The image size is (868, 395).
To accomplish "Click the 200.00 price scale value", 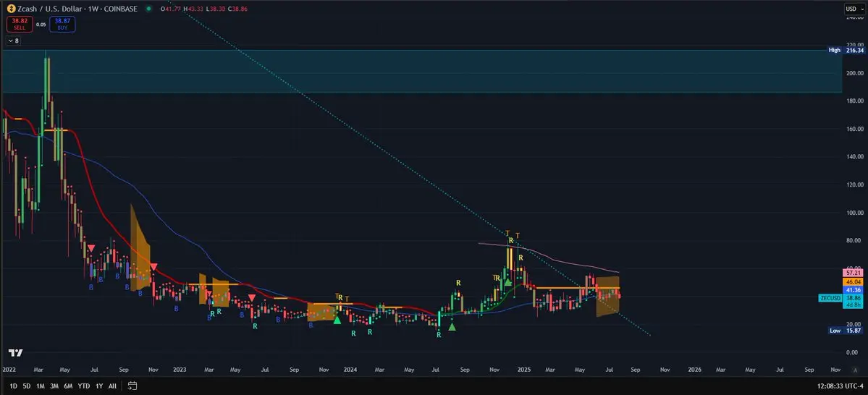I will (x=854, y=73).
